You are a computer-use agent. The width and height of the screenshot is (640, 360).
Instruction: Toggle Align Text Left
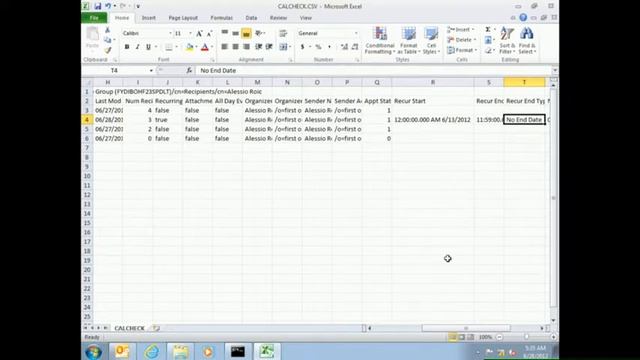click(x=224, y=47)
